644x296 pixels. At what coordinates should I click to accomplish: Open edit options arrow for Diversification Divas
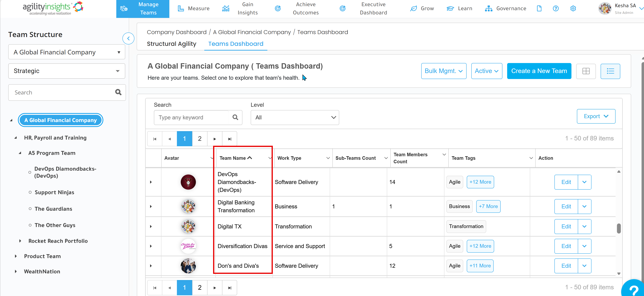tap(584, 246)
